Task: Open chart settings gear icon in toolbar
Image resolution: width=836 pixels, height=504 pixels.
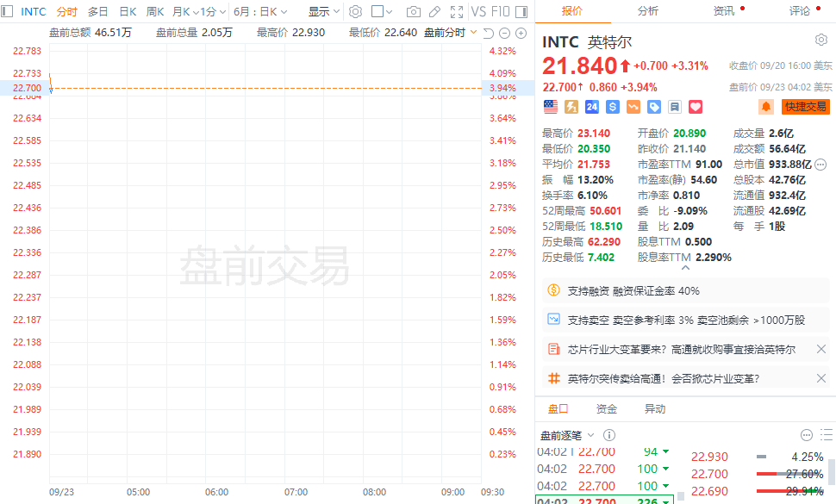Action: click(355, 12)
